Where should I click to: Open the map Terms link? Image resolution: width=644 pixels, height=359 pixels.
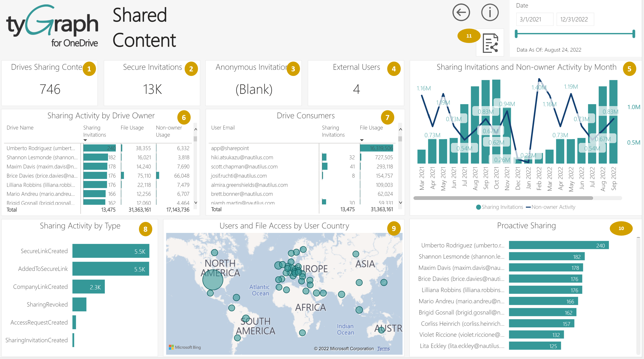pos(383,349)
